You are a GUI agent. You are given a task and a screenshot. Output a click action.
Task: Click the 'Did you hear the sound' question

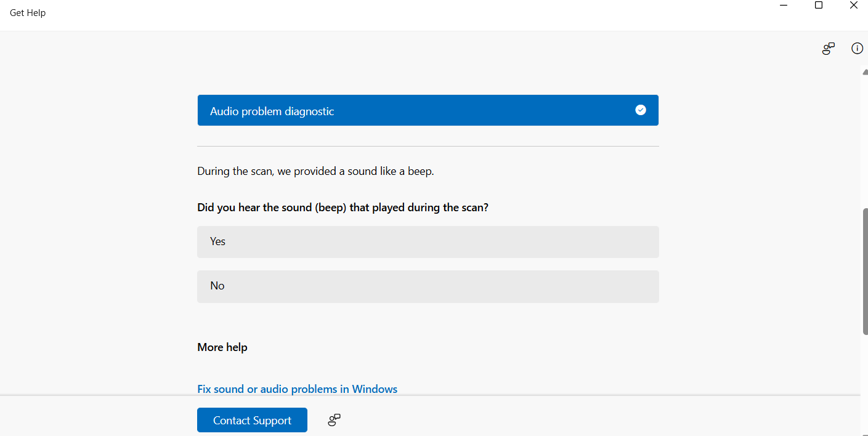pos(343,208)
